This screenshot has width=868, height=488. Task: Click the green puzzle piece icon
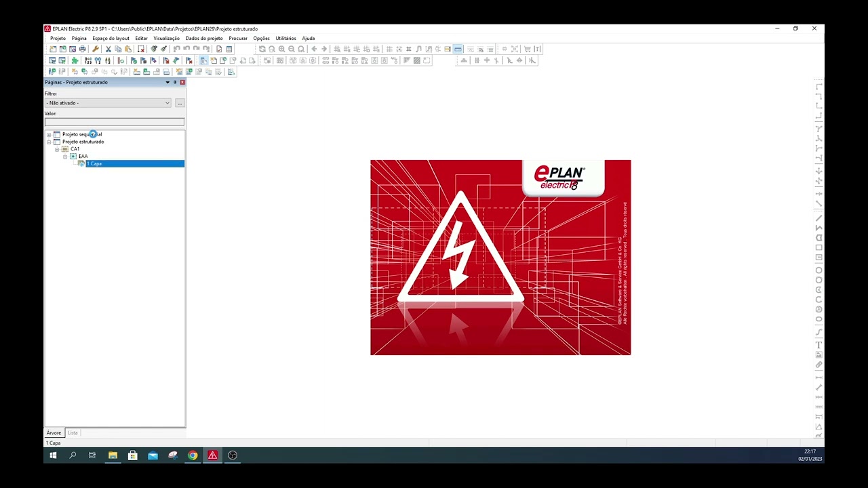coord(75,60)
